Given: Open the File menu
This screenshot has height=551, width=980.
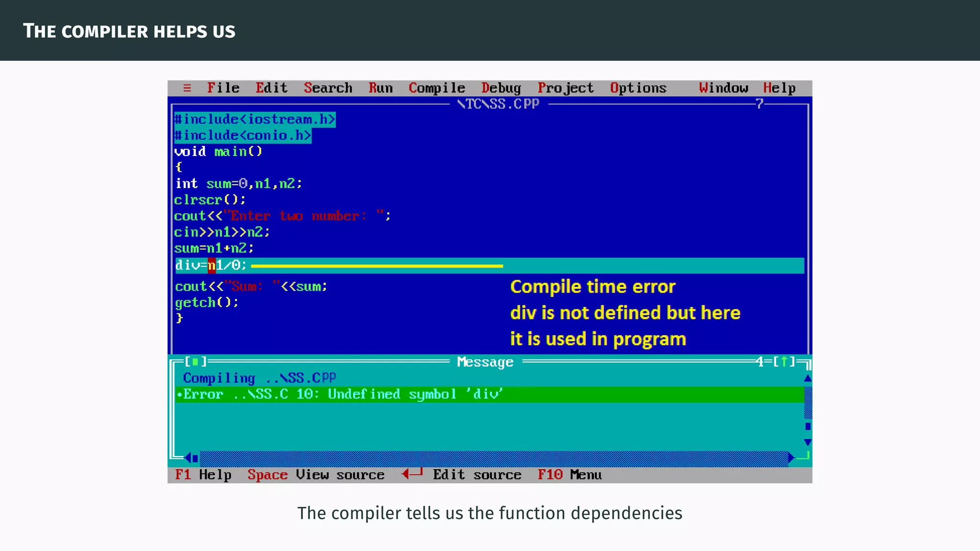Looking at the screenshot, I should click(x=223, y=88).
